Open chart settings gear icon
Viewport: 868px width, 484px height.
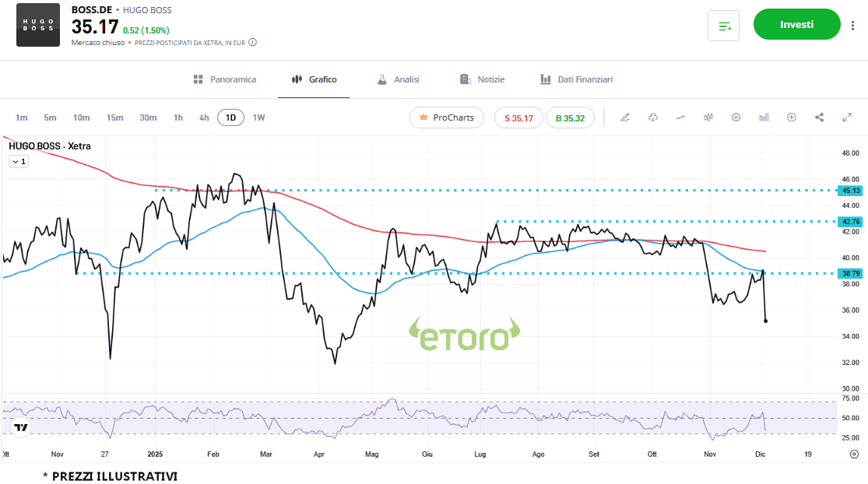pos(736,117)
